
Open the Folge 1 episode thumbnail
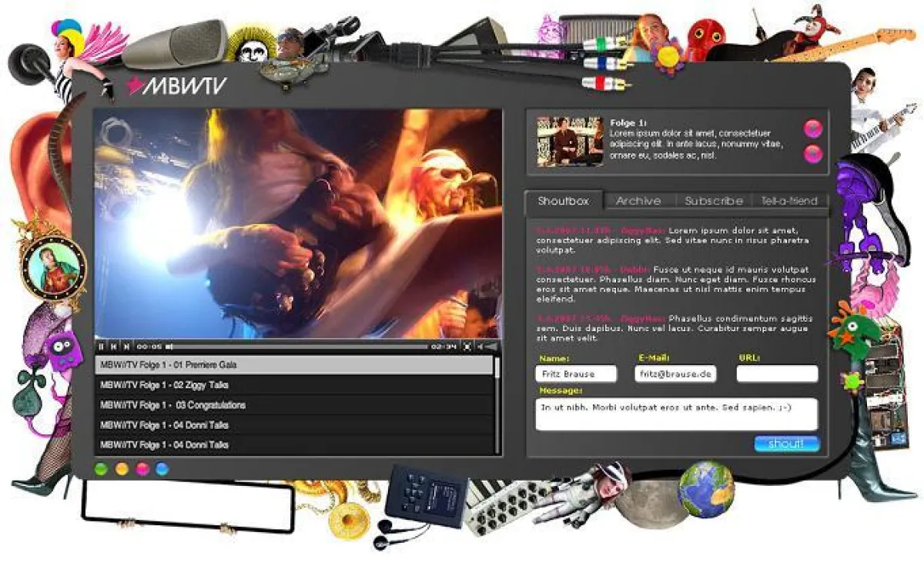tap(569, 141)
